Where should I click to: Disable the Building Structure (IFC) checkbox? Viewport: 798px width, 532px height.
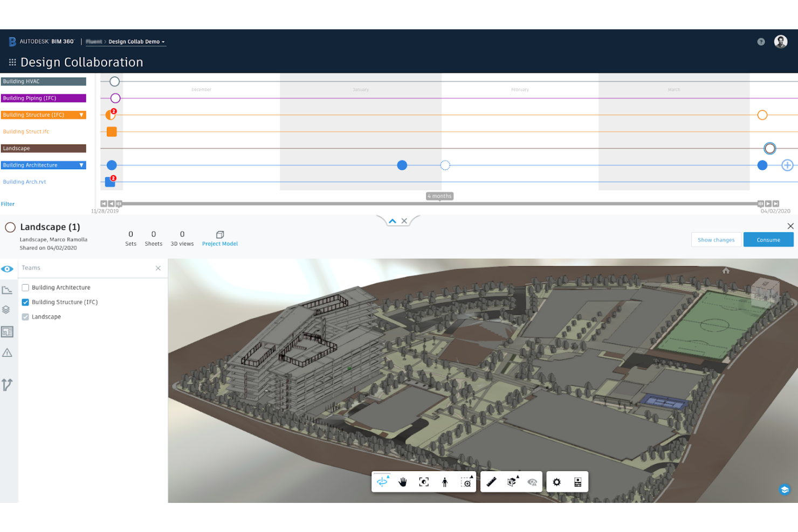pos(25,302)
